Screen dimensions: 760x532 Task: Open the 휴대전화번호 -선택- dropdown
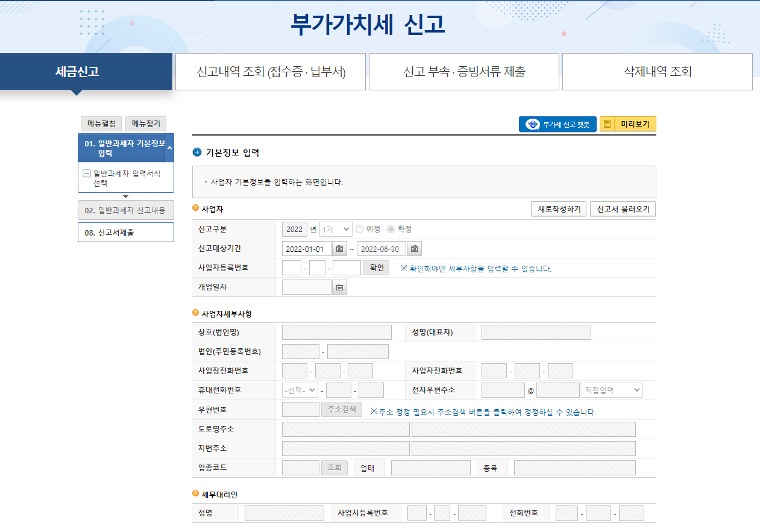(x=300, y=390)
